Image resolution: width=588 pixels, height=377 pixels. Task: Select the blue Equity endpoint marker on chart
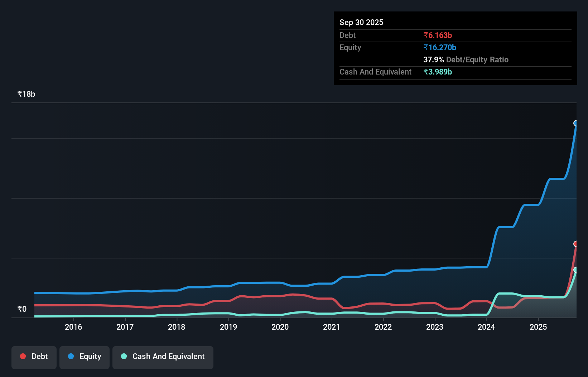[x=576, y=124]
